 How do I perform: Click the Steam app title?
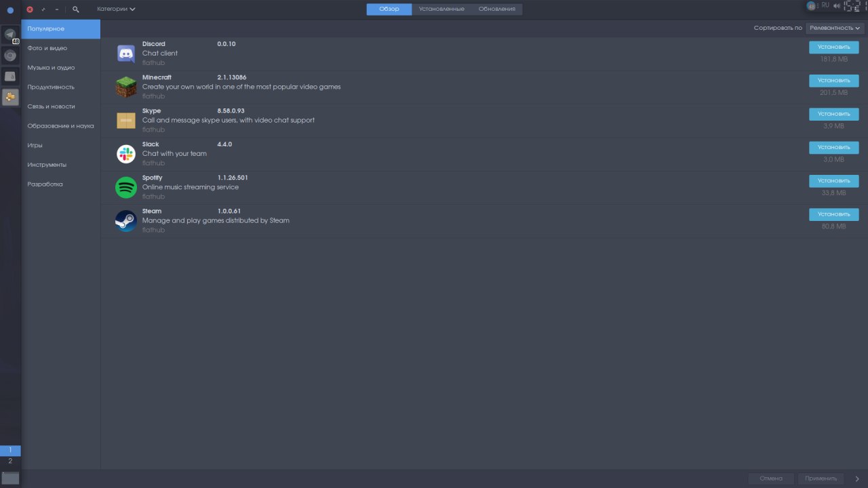click(152, 211)
